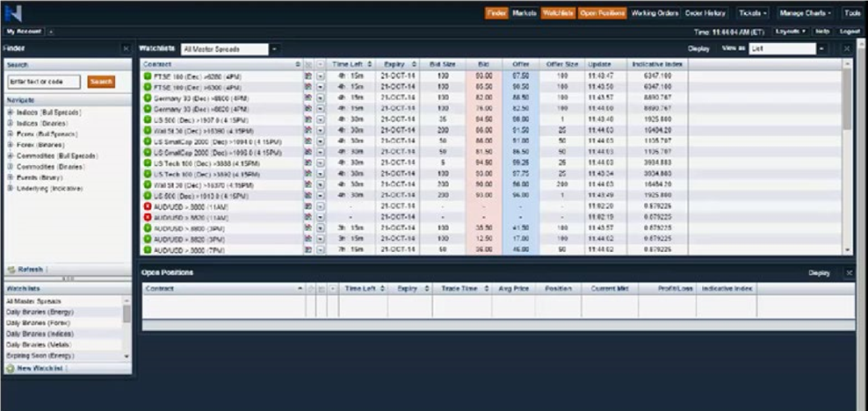This screenshot has width=868, height=411.
Task: Click New Watchlist link
Action: [40, 368]
